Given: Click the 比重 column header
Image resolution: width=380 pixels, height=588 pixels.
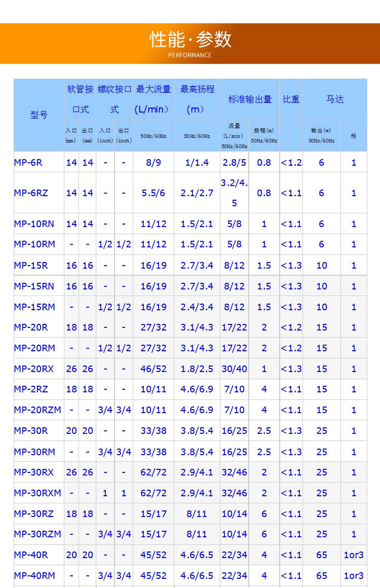Looking at the screenshot, I should click(x=291, y=99).
